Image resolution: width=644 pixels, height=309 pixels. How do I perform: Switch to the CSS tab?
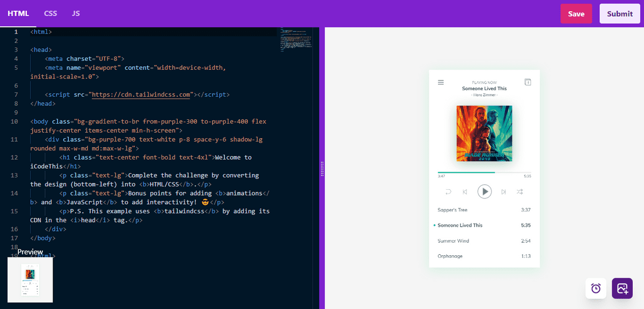pyautogui.click(x=50, y=13)
